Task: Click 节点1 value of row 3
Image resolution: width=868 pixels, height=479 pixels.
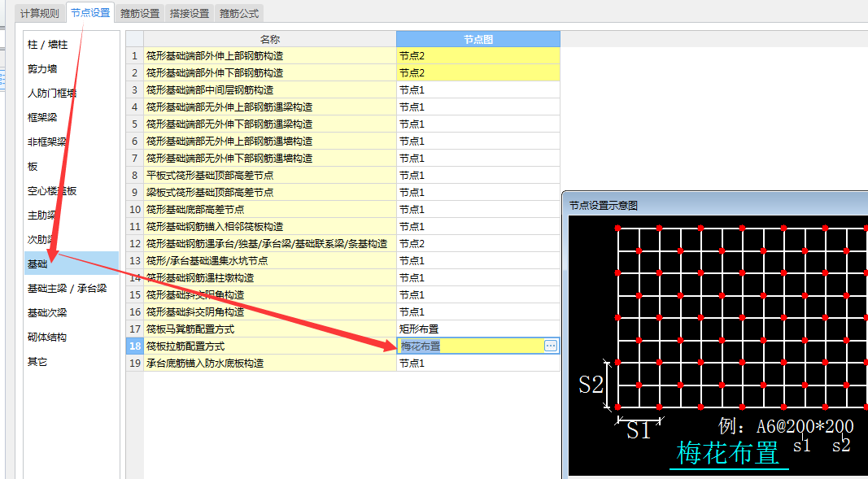Action: coord(478,90)
